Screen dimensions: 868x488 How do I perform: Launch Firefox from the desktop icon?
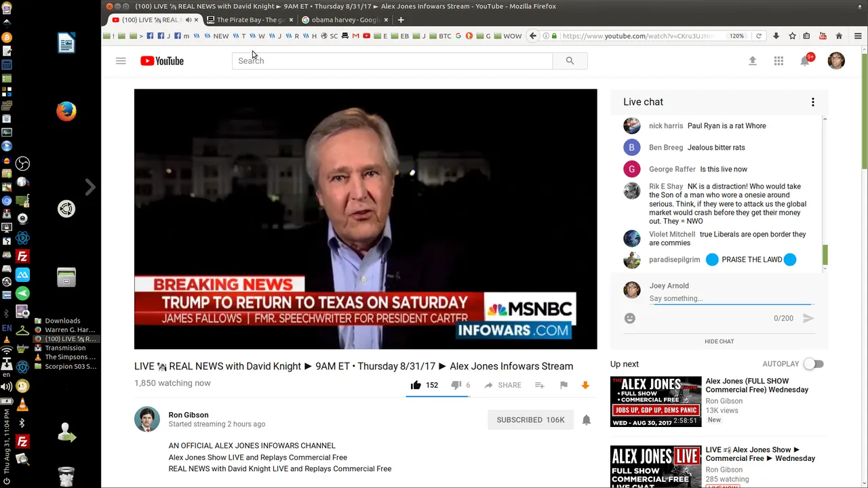[66, 110]
